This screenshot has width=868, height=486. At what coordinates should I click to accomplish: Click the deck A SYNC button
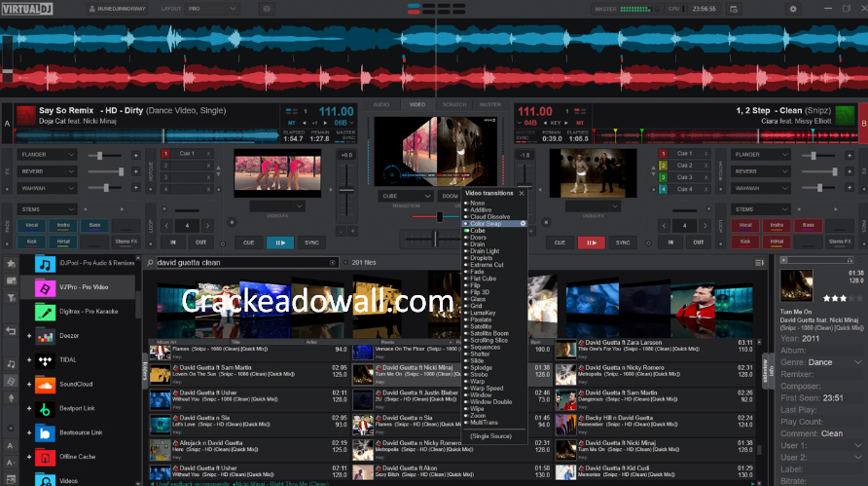311,243
